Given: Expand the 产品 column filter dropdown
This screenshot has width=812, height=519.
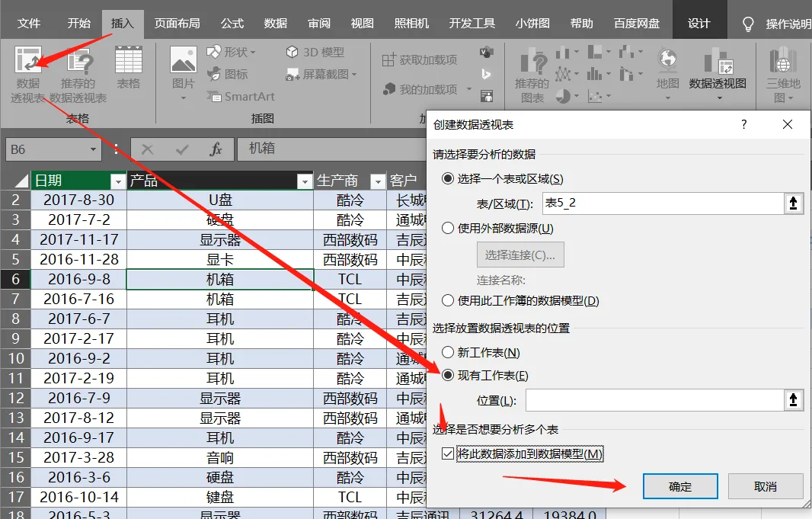Looking at the screenshot, I should click(x=305, y=181).
